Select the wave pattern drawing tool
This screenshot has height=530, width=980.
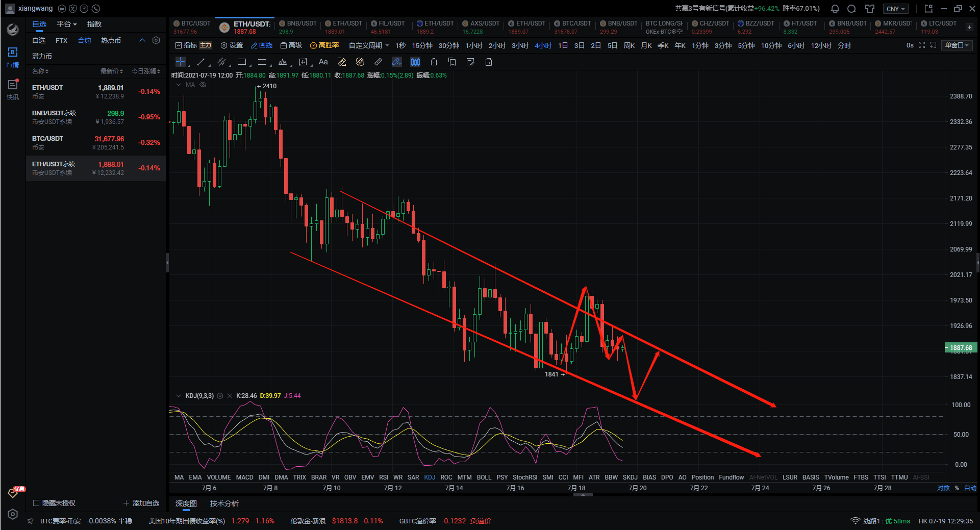pos(283,62)
